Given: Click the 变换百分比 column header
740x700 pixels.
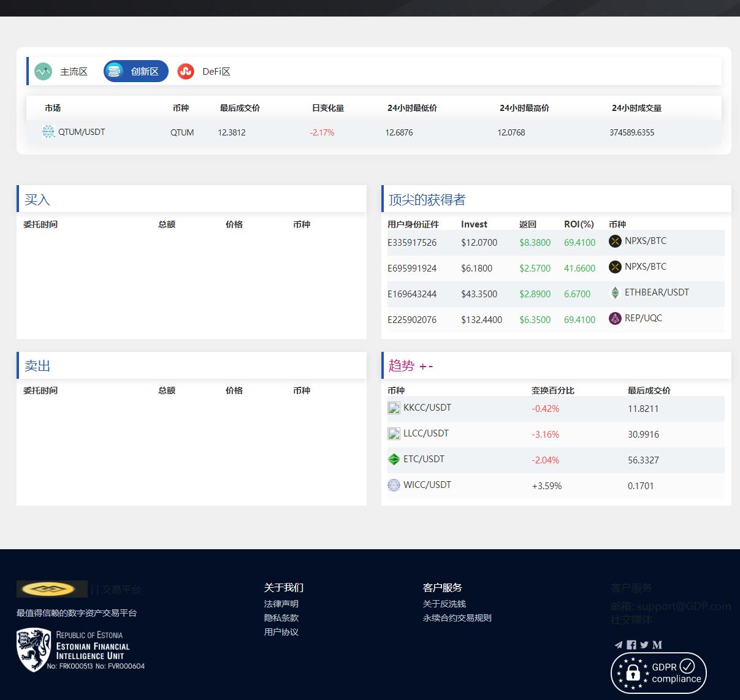Looking at the screenshot, I should 553,390.
